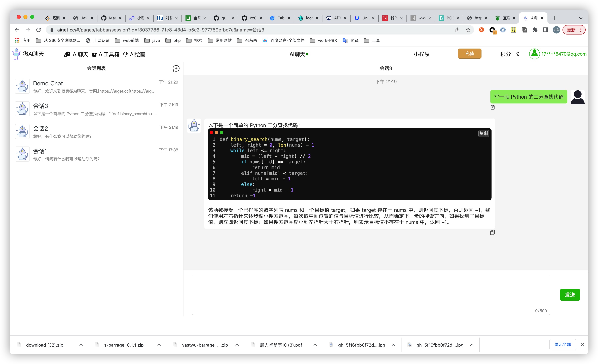Expand s-barrage_0.1.1.zip download menu
The height and width of the screenshot is (364, 598).
[x=159, y=345]
